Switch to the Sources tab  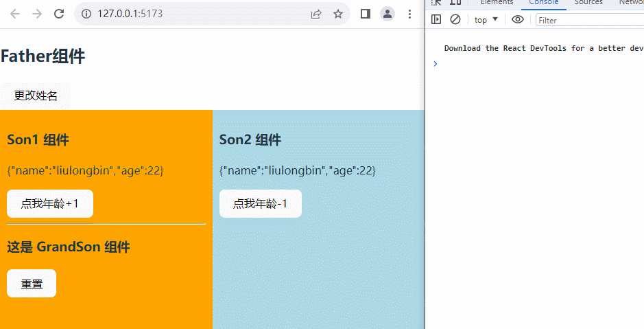(588, 3)
